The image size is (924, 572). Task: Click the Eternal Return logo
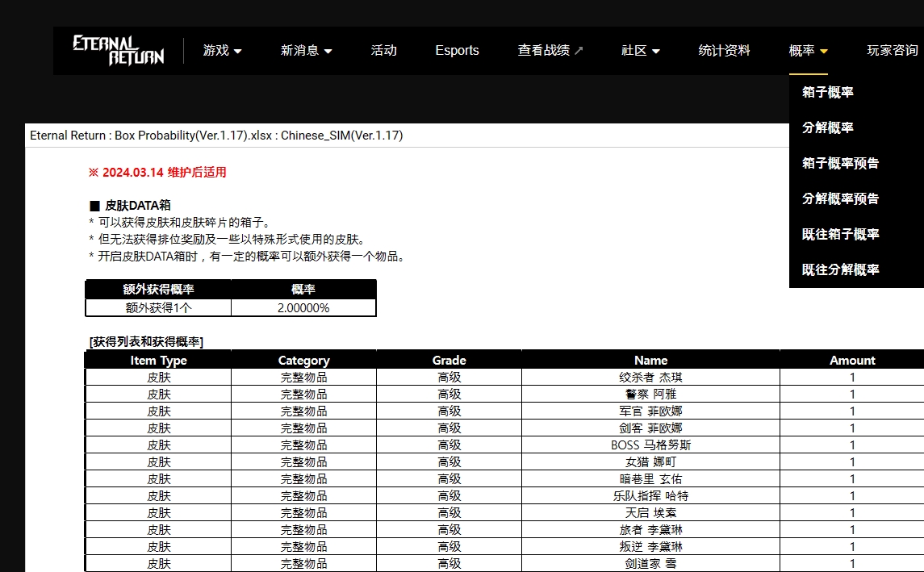119,50
